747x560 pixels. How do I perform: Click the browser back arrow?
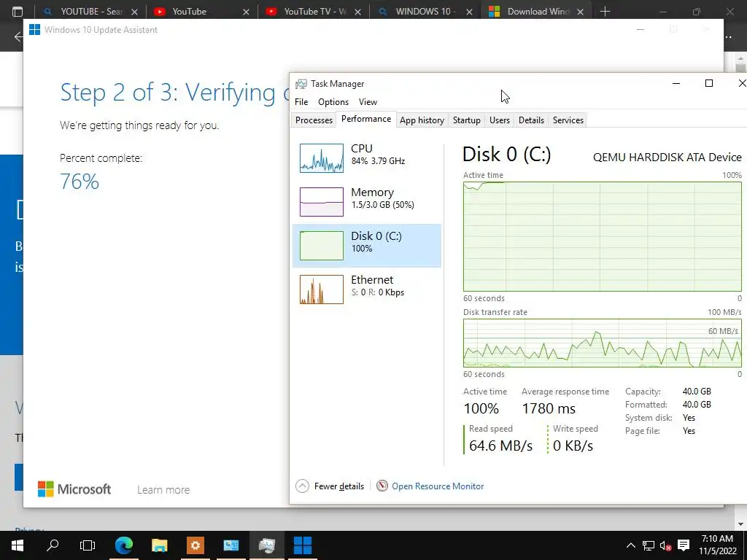click(x=18, y=36)
